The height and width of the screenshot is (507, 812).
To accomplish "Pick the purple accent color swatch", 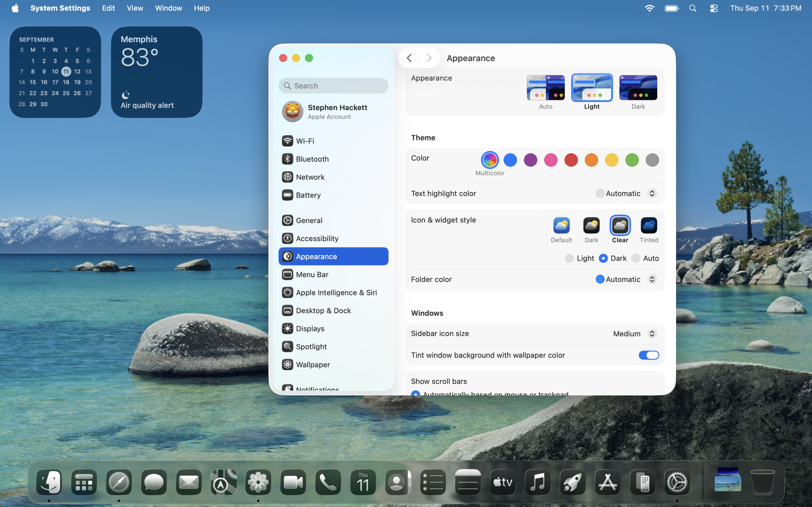I will point(530,160).
